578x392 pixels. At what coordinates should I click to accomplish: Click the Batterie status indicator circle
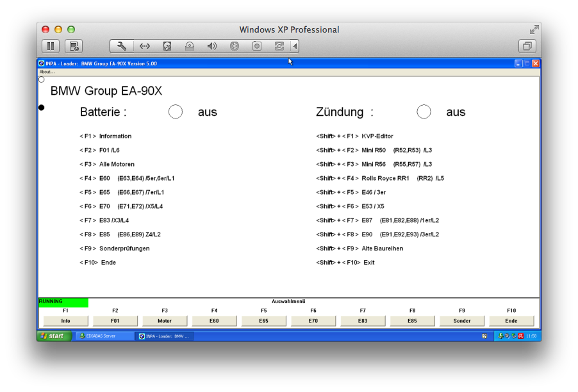(x=176, y=111)
